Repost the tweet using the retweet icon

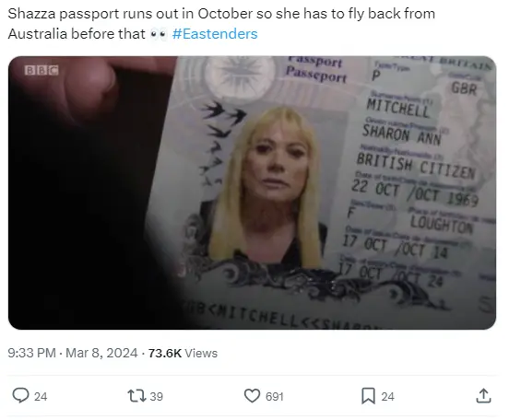pyautogui.click(x=136, y=396)
